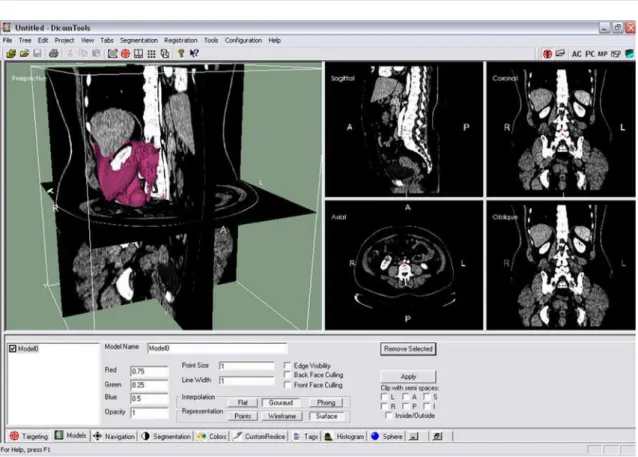Switch to the Sphere tab
Screen dimensions: 638x457
click(x=387, y=436)
